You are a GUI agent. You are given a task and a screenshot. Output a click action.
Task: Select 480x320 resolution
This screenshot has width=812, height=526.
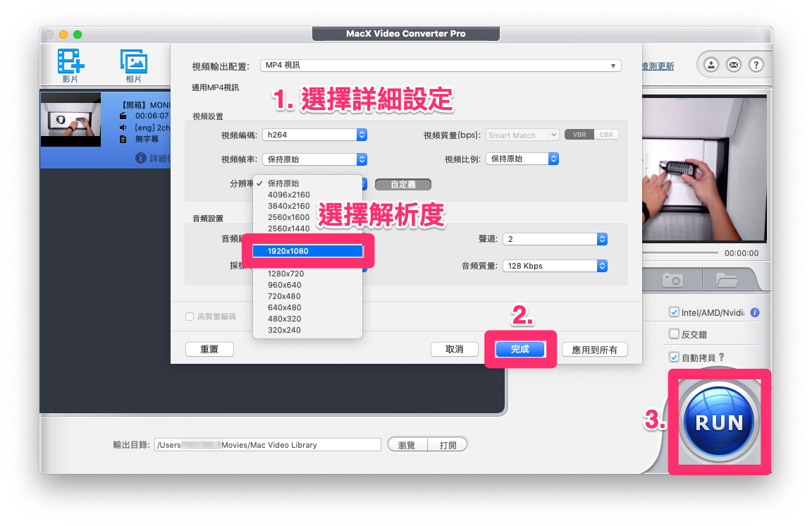[x=307, y=319]
